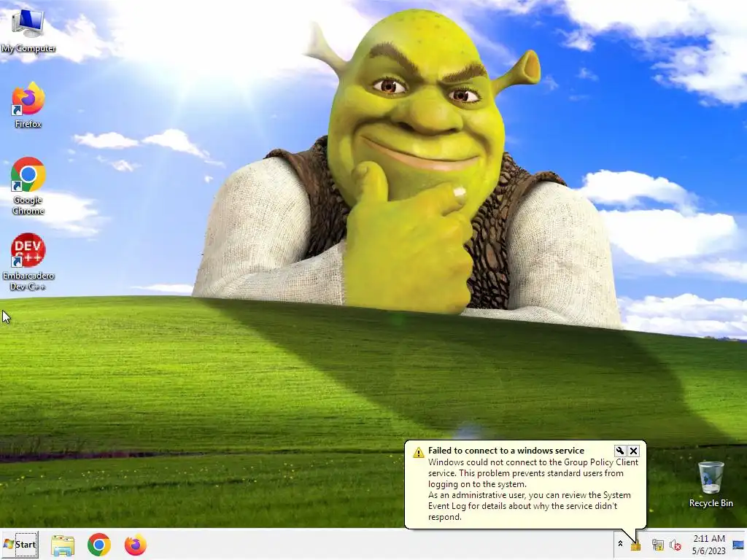
Task: Select the Embarcadero Dev-C++ desktop shortcut
Action: [28, 262]
